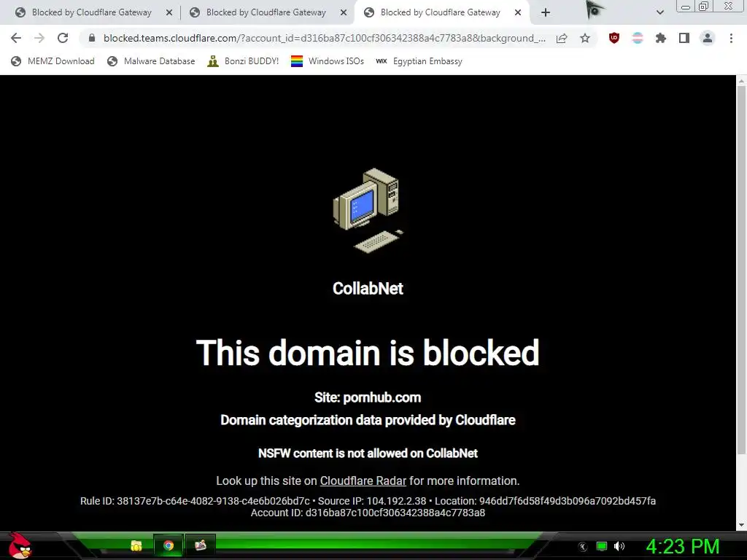This screenshot has width=747, height=560.
Task: Toggle the browser side panel icon
Action: 684,38
